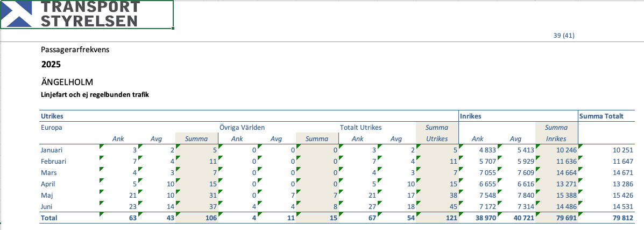Select the Passagerarfrekvens title cell

click(75, 50)
